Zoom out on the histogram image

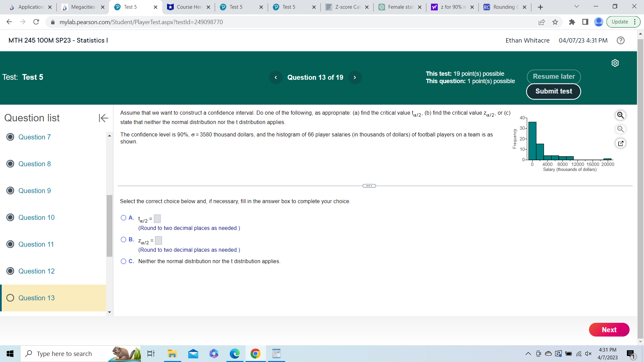pos(620,129)
